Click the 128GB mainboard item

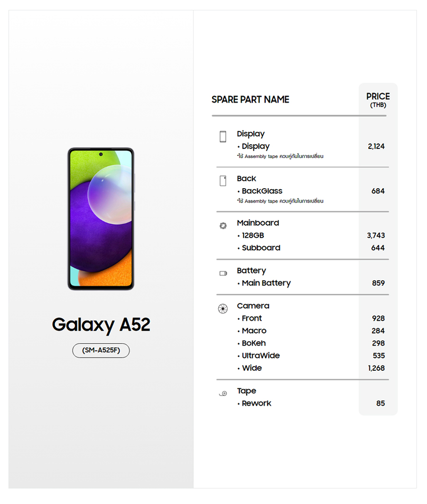[253, 235]
